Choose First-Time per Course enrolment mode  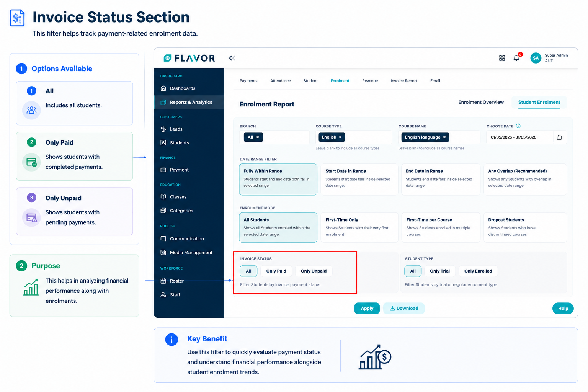point(441,227)
